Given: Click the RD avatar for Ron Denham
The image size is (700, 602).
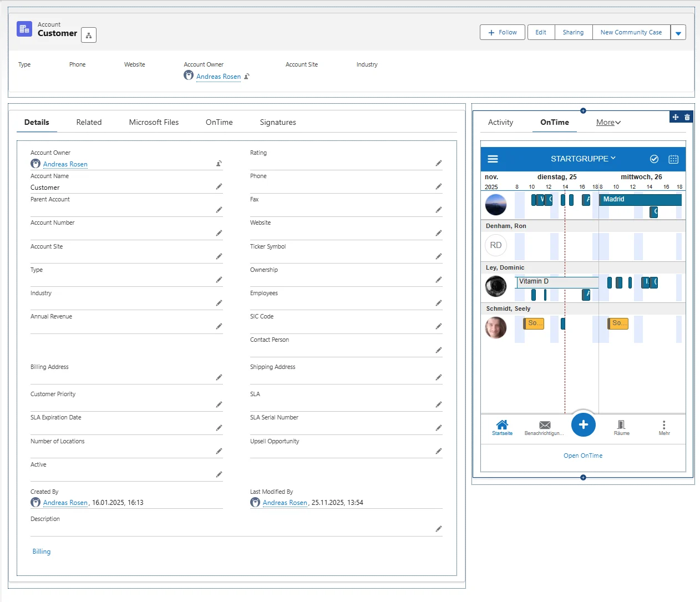Looking at the screenshot, I should pyautogui.click(x=496, y=245).
